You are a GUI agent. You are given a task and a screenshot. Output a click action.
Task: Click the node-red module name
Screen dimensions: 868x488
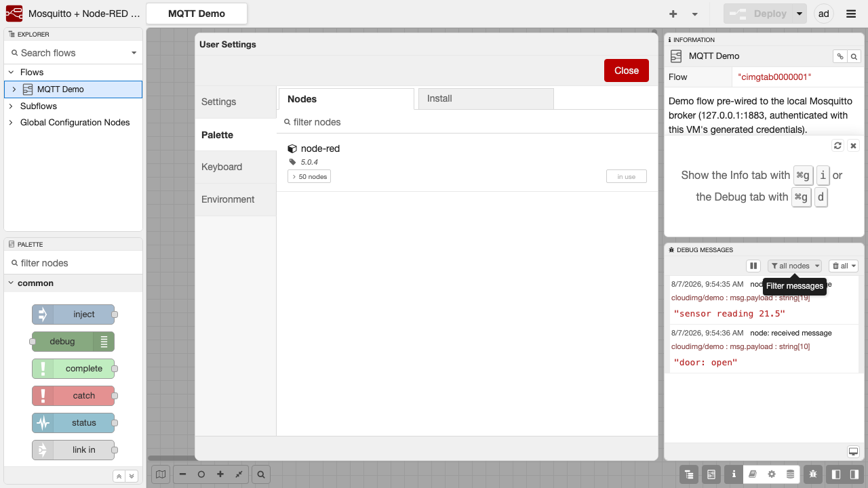pos(320,148)
